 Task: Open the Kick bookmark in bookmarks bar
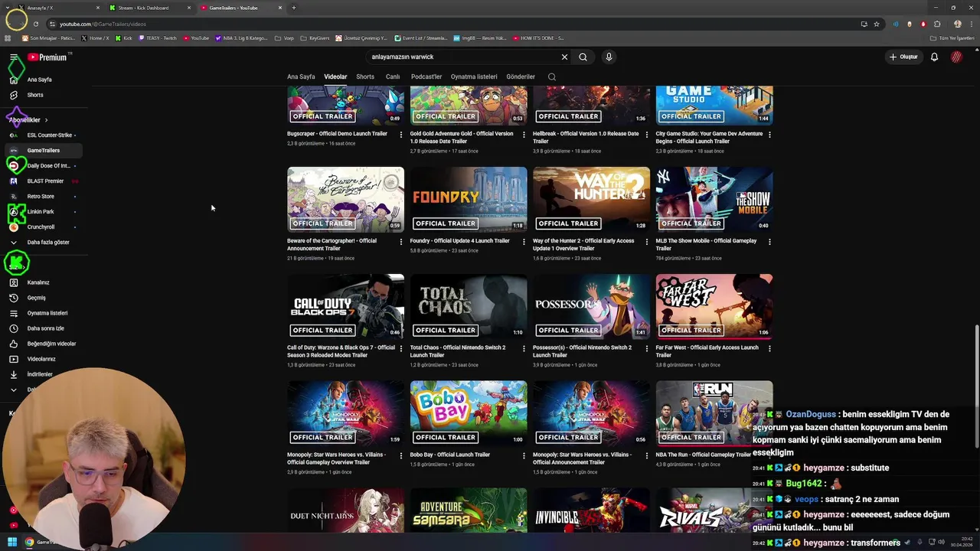point(124,37)
